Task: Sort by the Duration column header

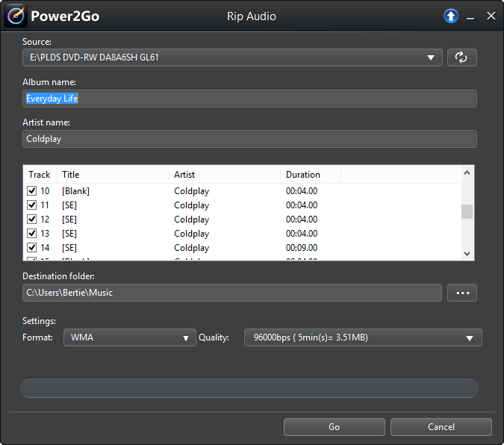Action: 311,175
